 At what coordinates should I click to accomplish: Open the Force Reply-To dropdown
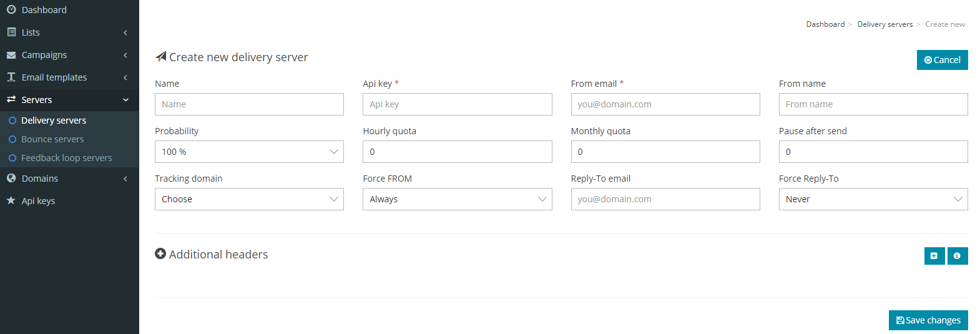(x=873, y=199)
